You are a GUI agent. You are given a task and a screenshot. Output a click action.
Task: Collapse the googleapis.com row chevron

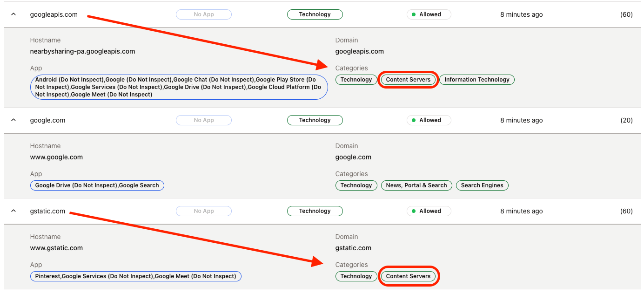click(13, 14)
